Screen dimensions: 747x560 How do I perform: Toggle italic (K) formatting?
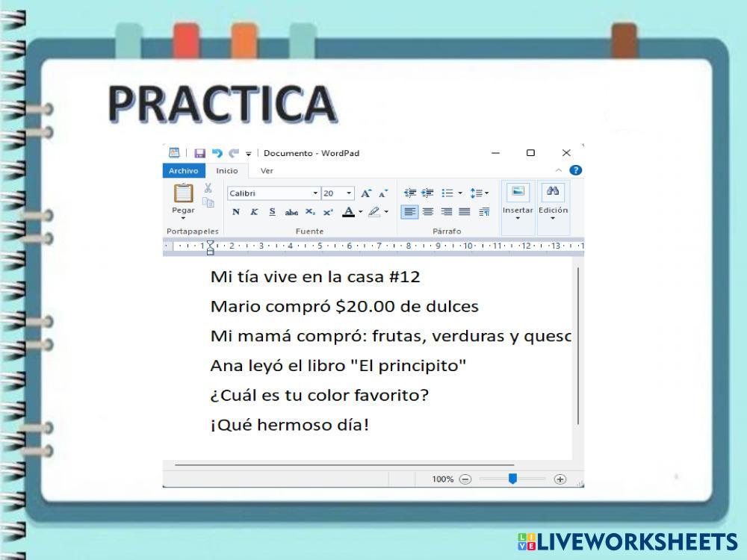click(254, 212)
